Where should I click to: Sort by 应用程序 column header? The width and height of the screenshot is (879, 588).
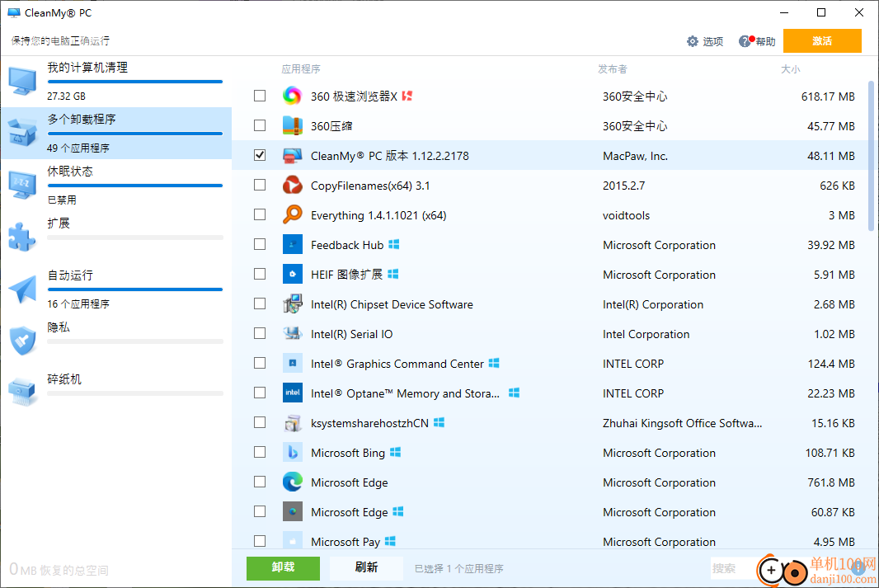(x=301, y=69)
